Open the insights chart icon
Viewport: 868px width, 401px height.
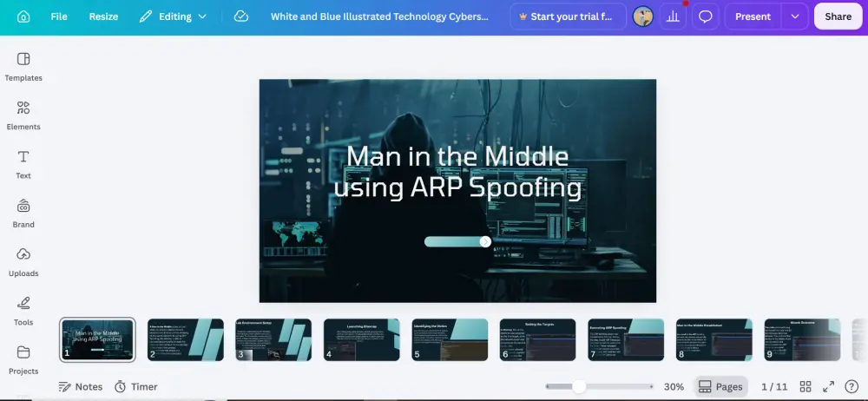[673, 16]
